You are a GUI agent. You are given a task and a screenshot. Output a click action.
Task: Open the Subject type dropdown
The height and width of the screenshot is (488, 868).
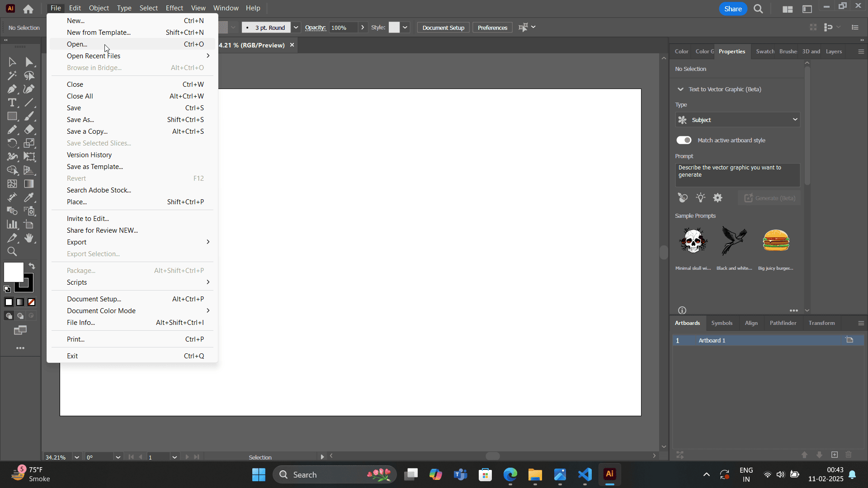(738, 120)
